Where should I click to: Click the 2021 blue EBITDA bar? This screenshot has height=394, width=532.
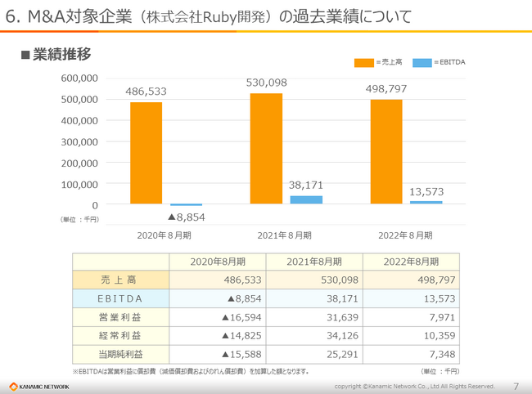(306, 199)
